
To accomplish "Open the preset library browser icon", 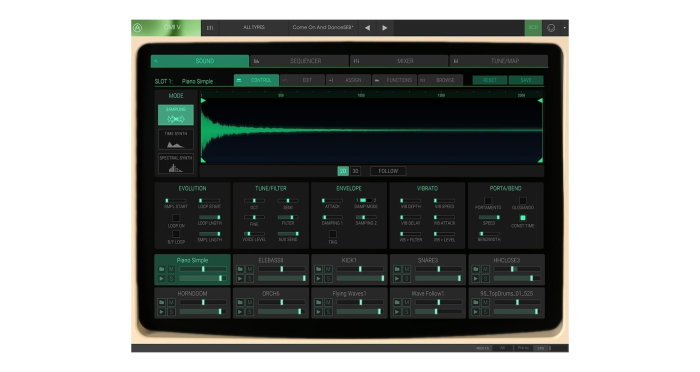I will [x=210, y=28].
